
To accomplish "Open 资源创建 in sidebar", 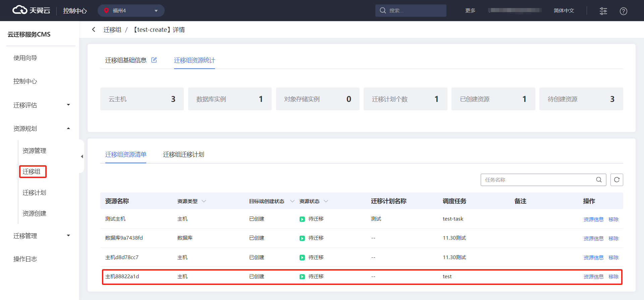I will pos(34,214).
